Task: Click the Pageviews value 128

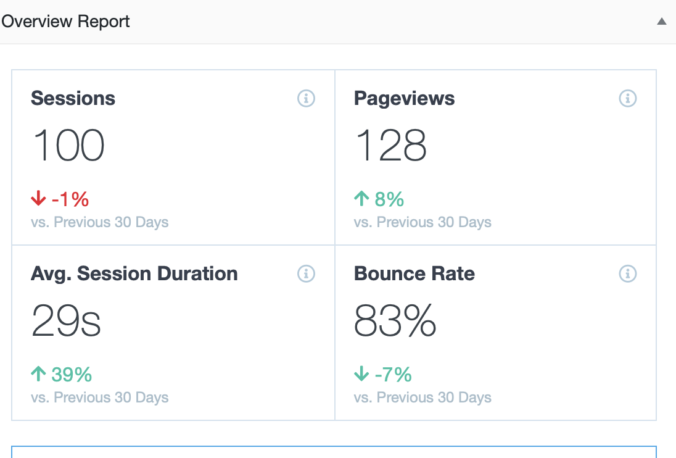Action: pyautogui.click(x=391, y=146)
